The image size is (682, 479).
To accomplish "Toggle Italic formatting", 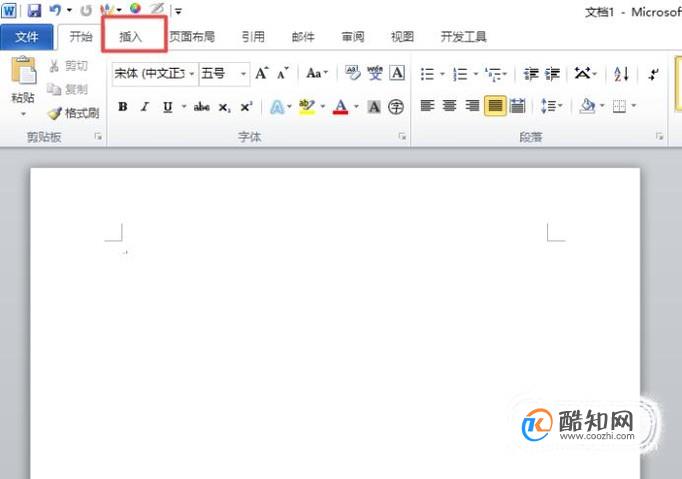I will 145,107.
